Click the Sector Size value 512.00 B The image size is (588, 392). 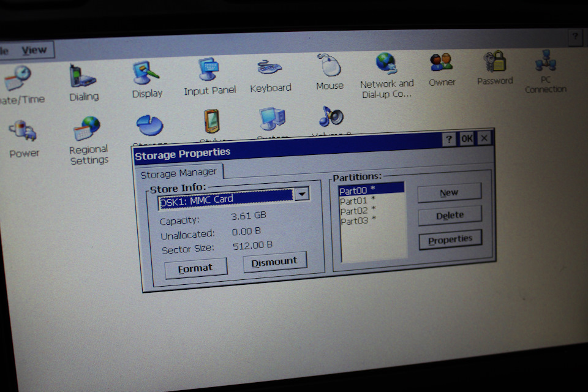point(252,246)
